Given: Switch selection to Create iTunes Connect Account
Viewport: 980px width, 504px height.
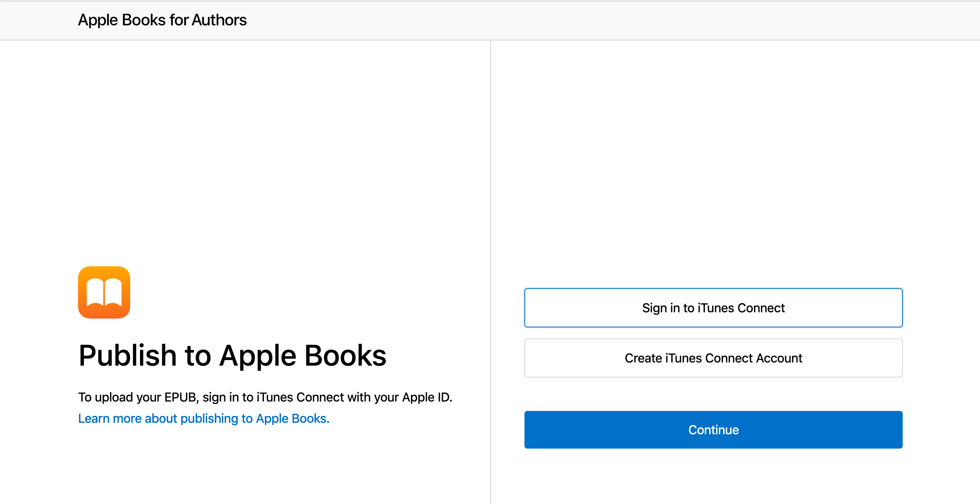Looking at the screenshot, I should point(713,358).
